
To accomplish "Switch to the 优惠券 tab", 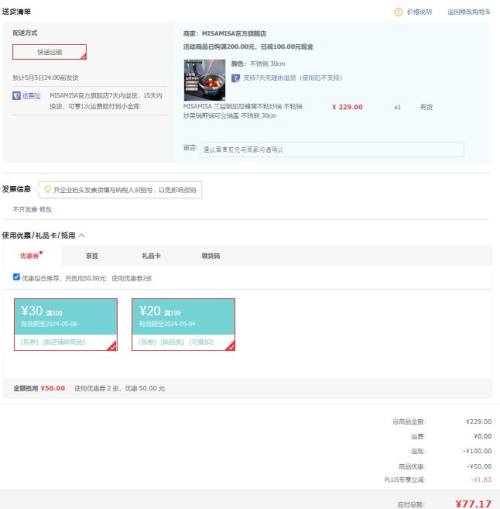I will [x=30, y=256].
